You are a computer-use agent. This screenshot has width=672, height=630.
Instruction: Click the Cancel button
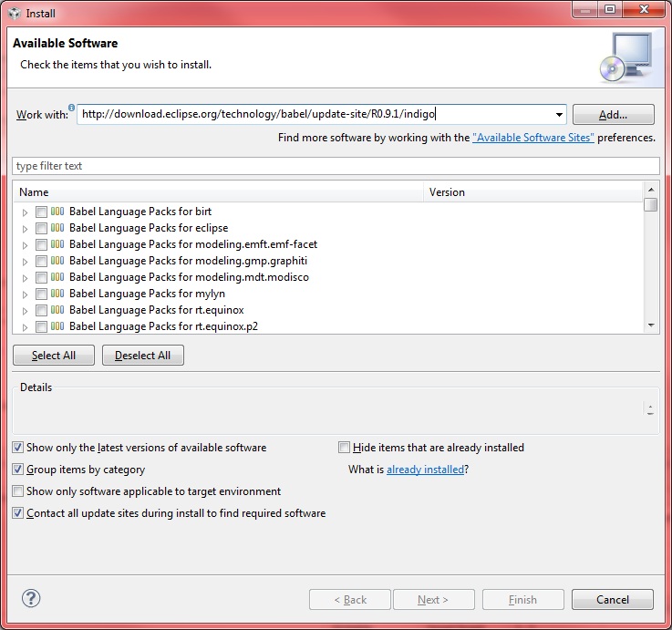(x=613, y=600)
